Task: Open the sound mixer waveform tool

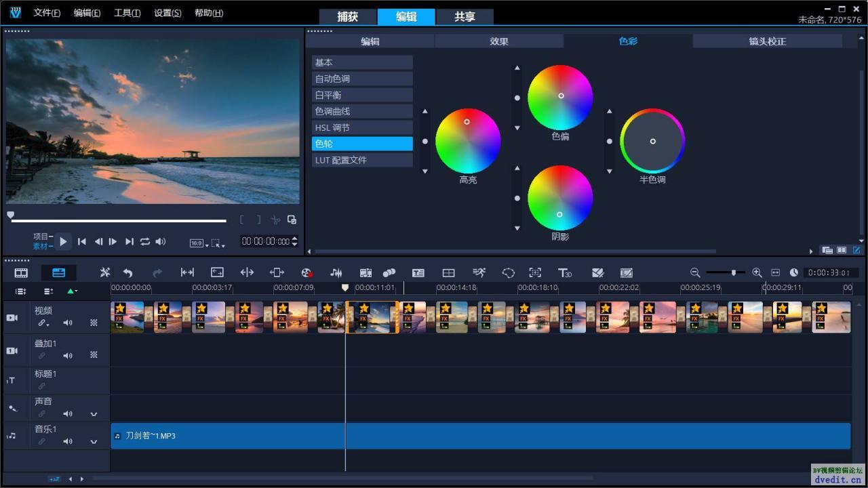Action: (336, 272)
